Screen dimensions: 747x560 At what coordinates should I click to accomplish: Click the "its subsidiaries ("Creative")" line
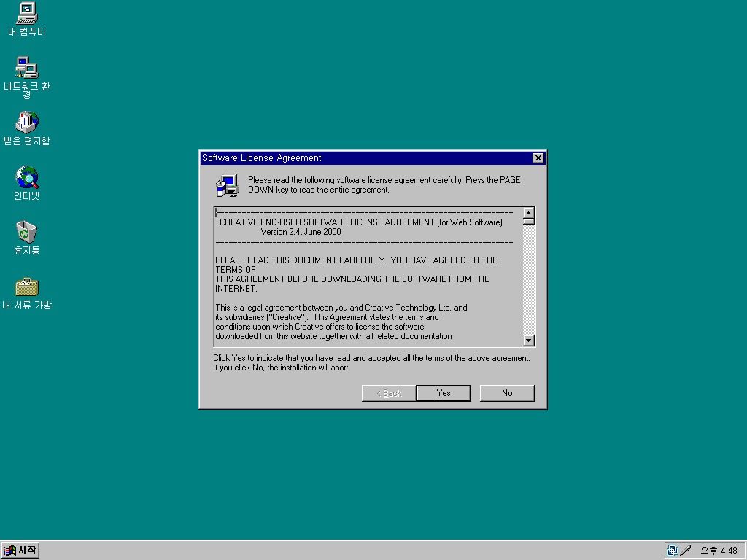[x=327, y=317]
